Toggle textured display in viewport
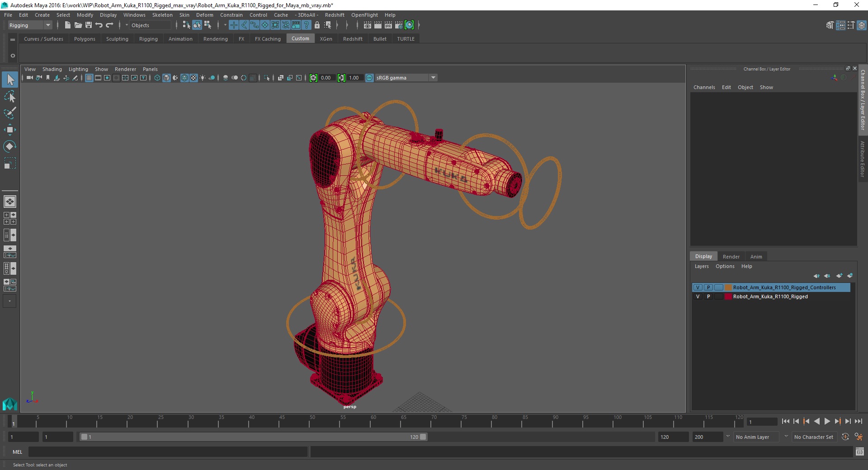Image resolution: width=868 pixels, height=470 pixels. [193, 78]
